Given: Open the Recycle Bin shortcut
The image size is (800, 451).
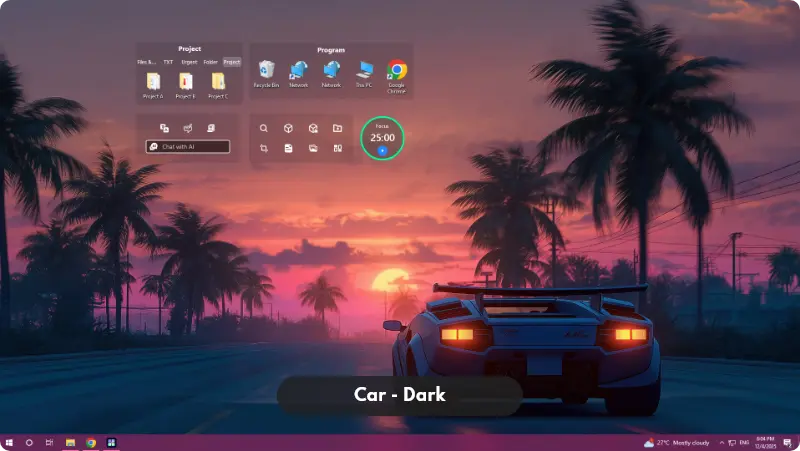Looking at the screenshot, I should (266, 70).
